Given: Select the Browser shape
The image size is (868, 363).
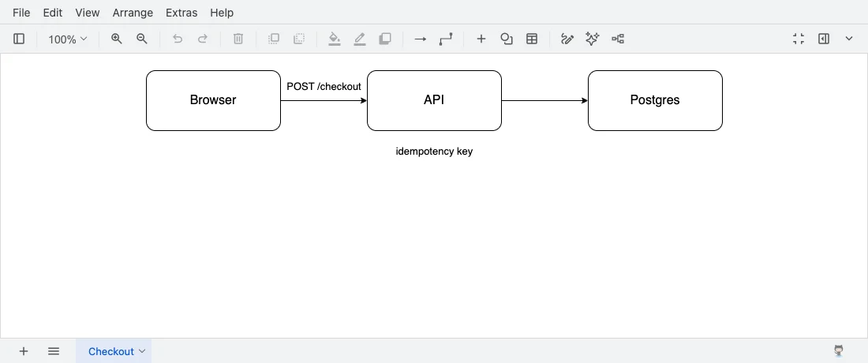Looking at the screenshot, I should 213,101.
